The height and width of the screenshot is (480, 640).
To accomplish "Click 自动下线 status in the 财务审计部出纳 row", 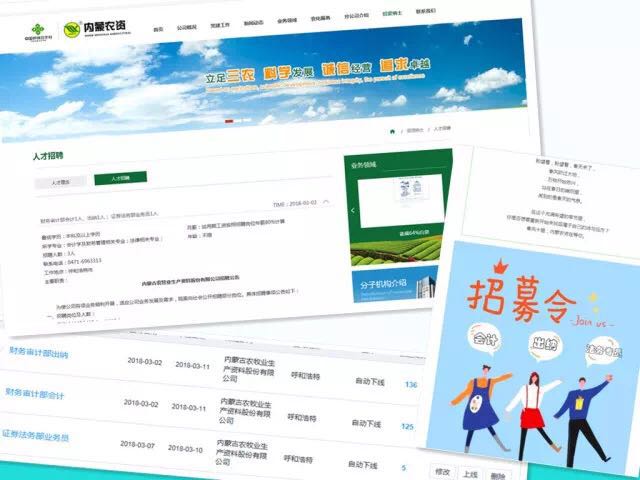I will click(370, 382).
